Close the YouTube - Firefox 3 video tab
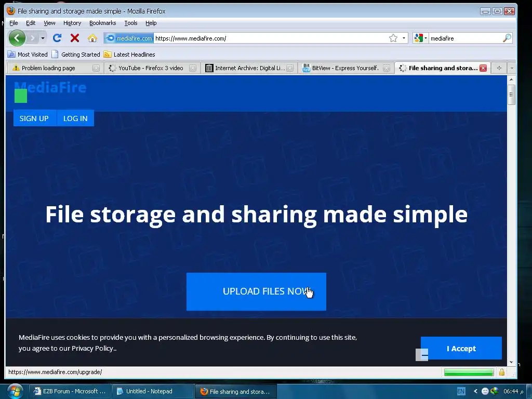The width and height of the screenshot is (532, 399). 193,68
